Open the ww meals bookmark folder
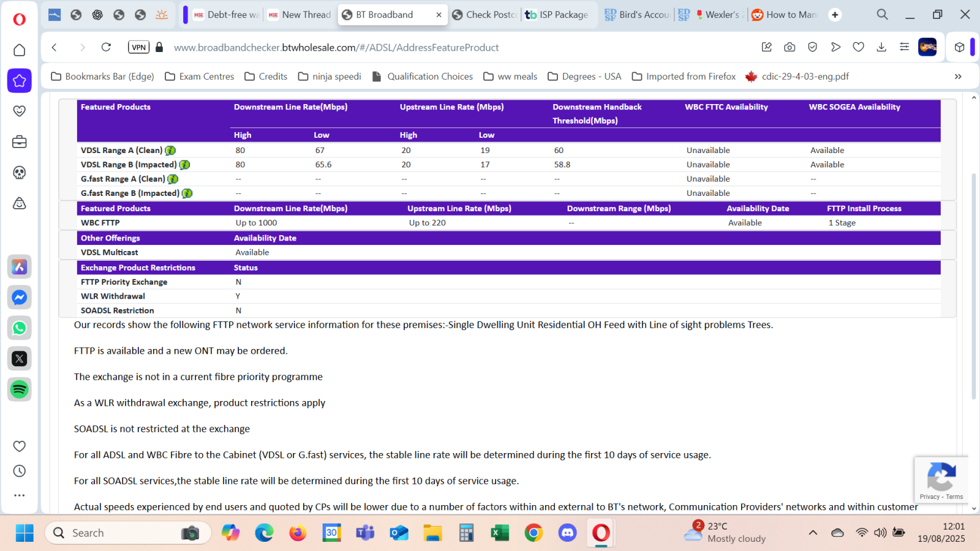Screen dimensions: 980x551 [510, 77]
